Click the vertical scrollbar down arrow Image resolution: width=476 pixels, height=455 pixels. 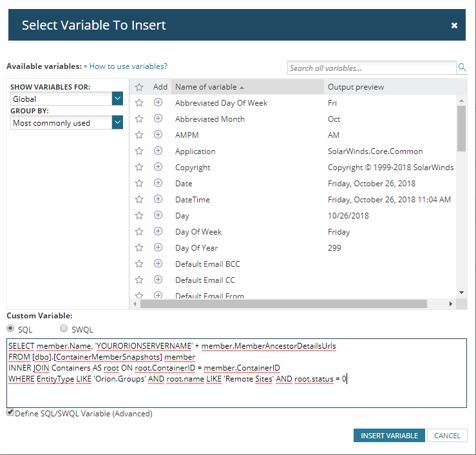point(461,293)
